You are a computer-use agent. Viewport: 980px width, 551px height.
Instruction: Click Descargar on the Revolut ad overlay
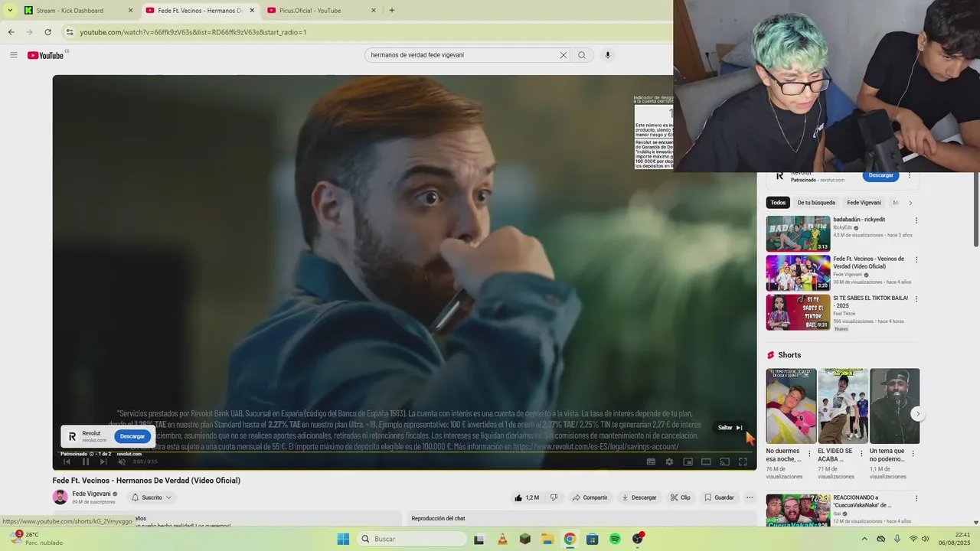pos(132,436)
